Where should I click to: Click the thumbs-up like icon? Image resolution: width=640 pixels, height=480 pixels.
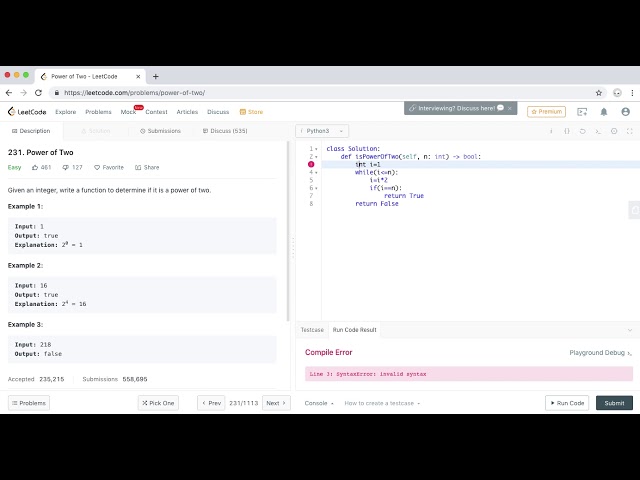(35, 167)
